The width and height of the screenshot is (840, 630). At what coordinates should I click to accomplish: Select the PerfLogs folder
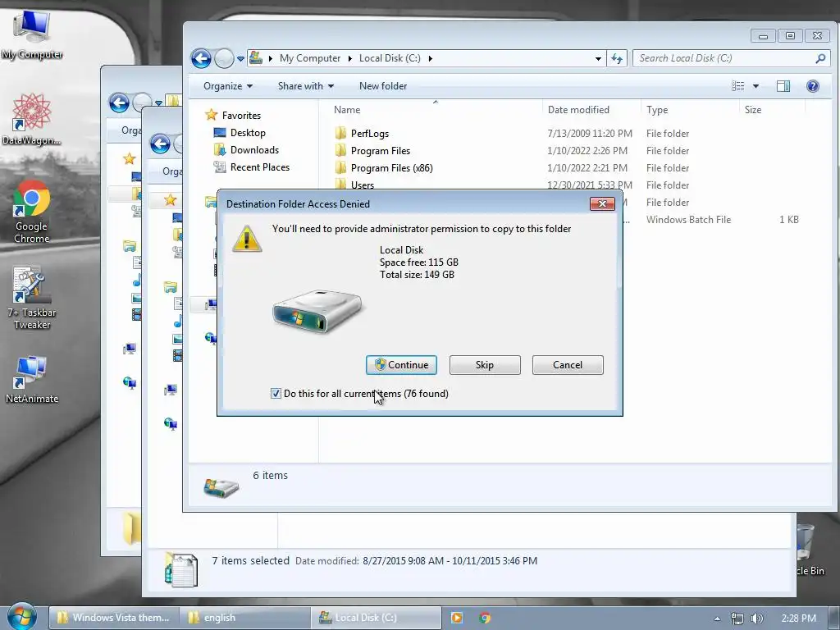(362, 134)
